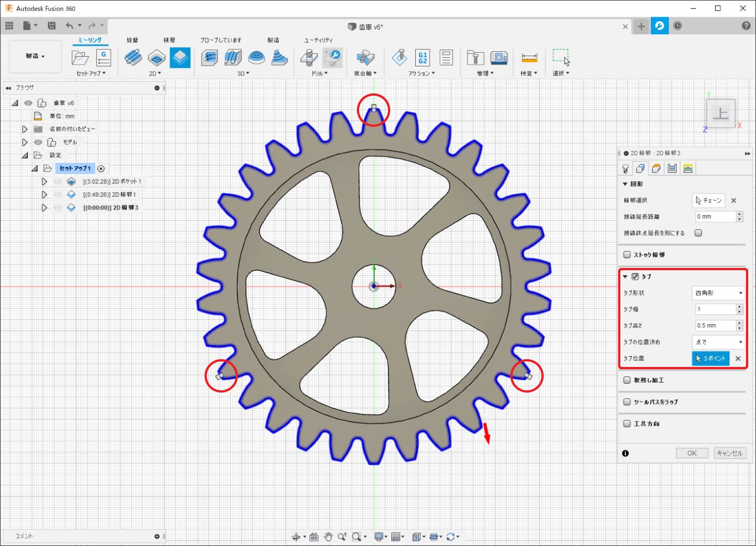The image size is (756, 546).
Task: Click the G1 G2 post process icon
Action: [422, 58]
